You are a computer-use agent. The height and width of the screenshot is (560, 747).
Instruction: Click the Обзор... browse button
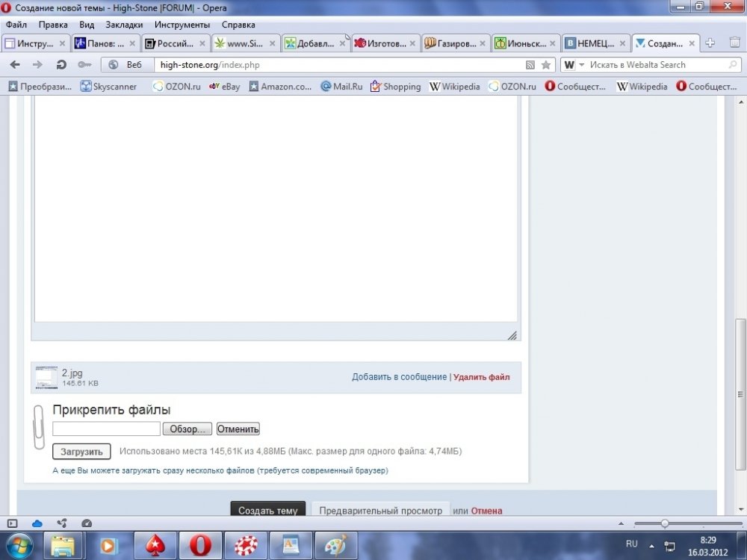(x=187, y=429)
